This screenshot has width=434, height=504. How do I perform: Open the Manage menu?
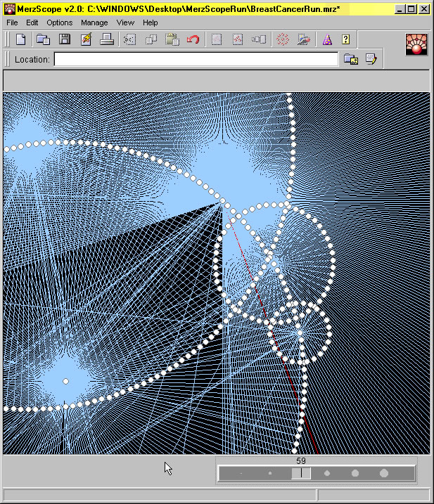click(x=94, y=22)
